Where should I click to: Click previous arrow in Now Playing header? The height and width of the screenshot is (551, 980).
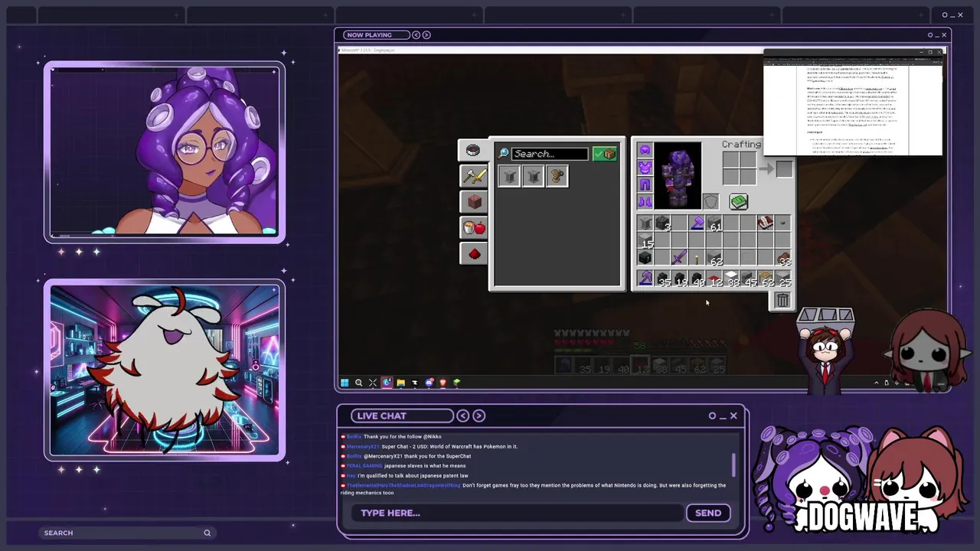[x=416, y=34]
